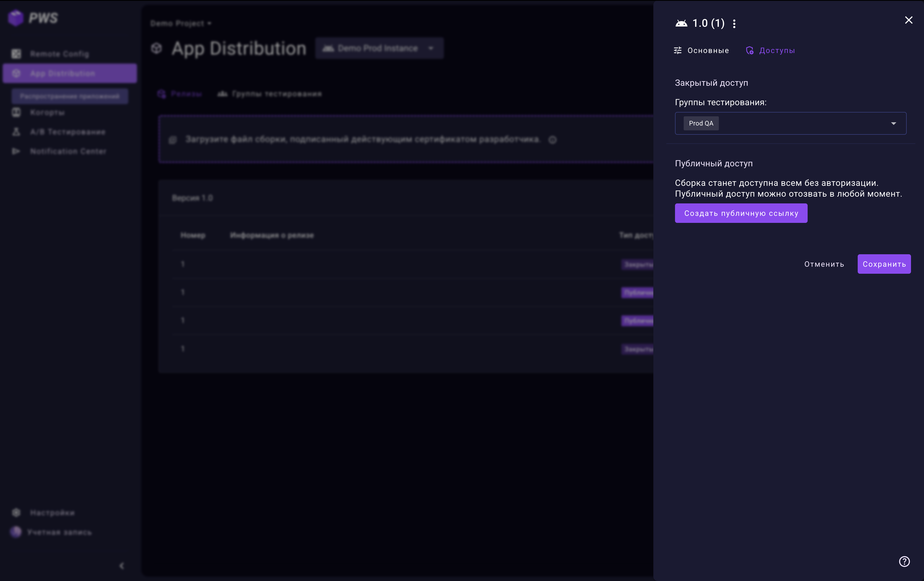Open the three-dot menu next to 1.0 (1)

734,24
